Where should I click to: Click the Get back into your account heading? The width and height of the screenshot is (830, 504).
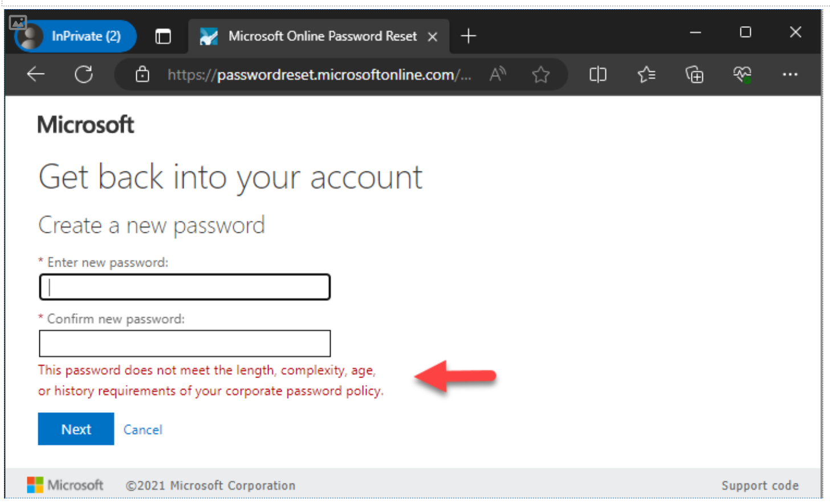click(x=230, y=177)
